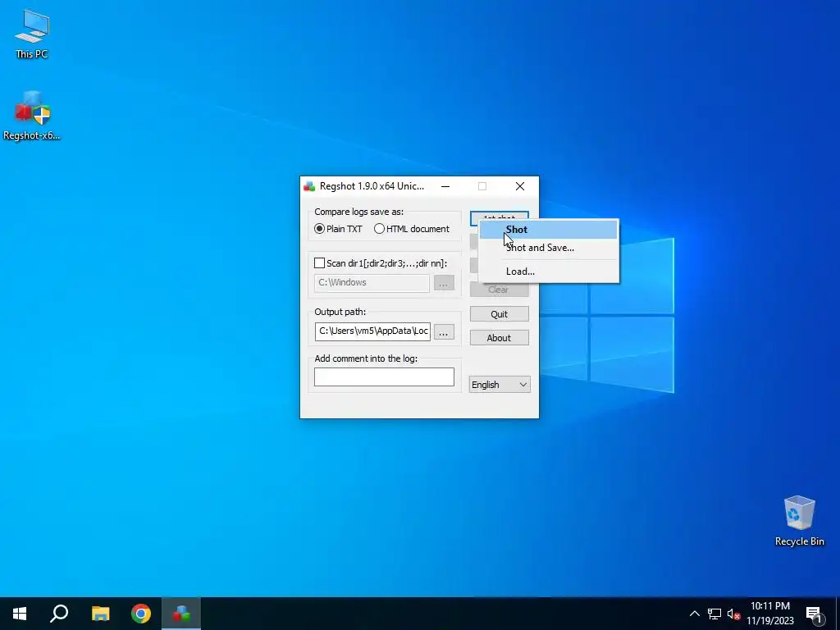Open the English language dropdown

[x=500, y=385]
